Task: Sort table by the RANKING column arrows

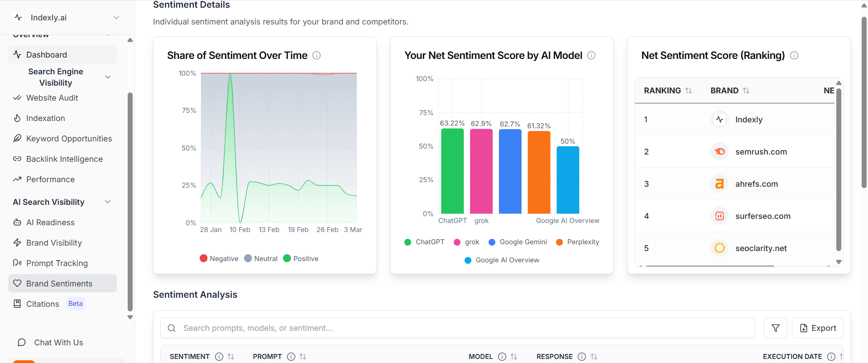Action: coord(689,91)
